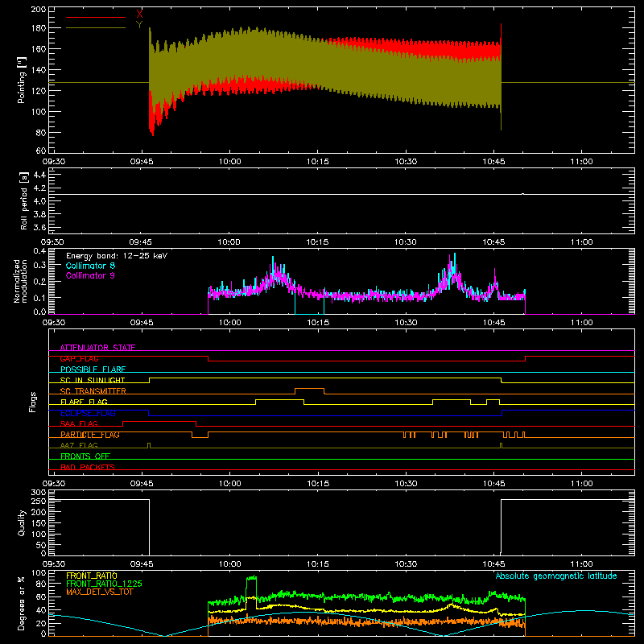Screen dimensions: 644x644
Task: Click the "FLARE_FLAG" label
Action: point(84,402)
